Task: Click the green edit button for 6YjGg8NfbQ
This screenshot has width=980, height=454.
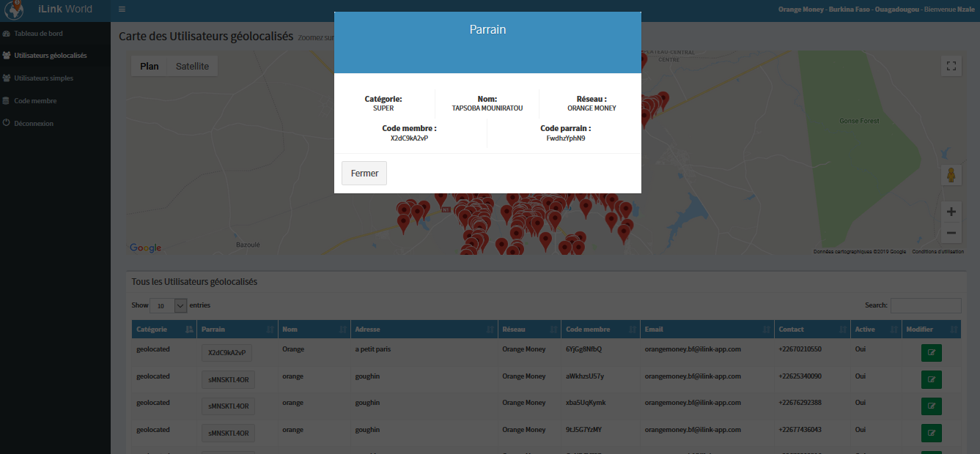Action: point(931,353)
